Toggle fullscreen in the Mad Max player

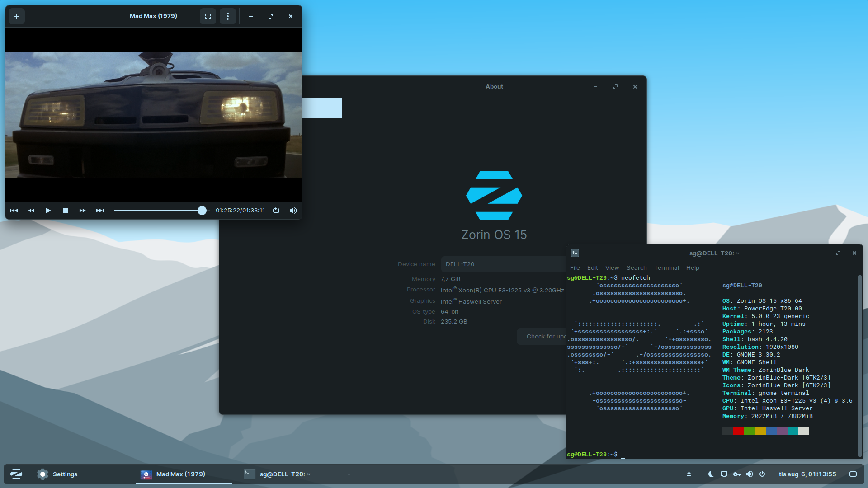[208, 16]
